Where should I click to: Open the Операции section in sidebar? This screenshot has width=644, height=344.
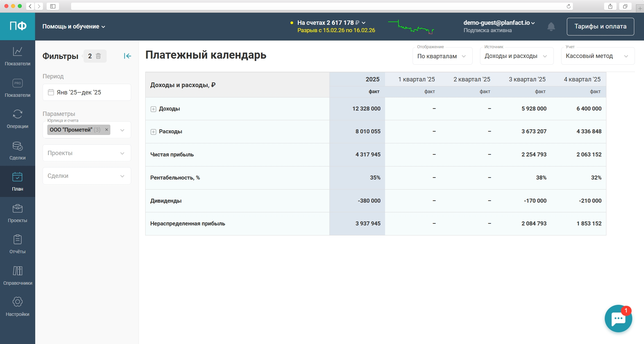(17, 119)
